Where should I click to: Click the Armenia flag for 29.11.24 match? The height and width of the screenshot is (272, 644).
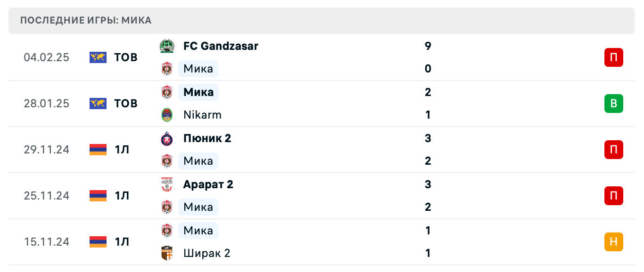pos(98,150)
